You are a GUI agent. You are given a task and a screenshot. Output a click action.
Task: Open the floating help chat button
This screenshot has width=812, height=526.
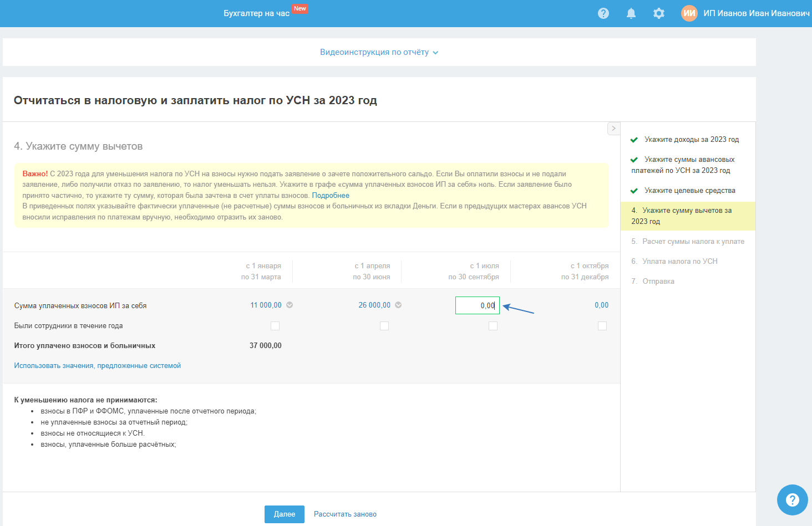(793, 500)
